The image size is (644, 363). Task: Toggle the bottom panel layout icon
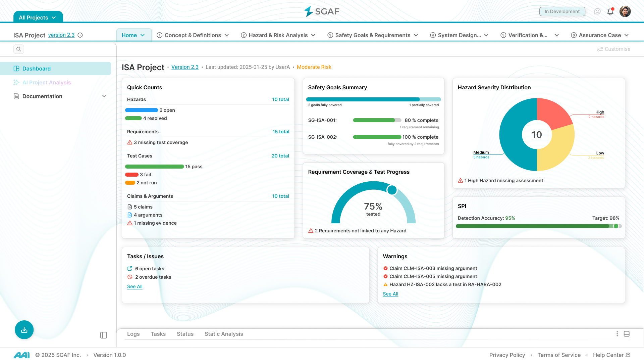point(627,334)
